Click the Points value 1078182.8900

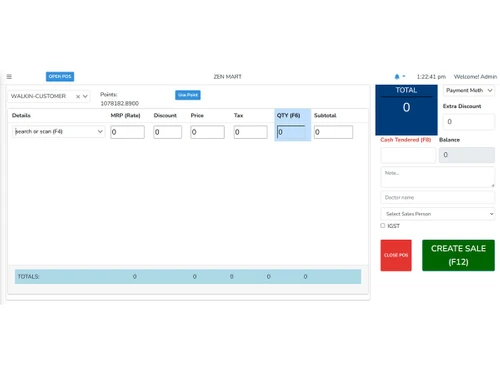pyautogui.click(x=119, y=103)
